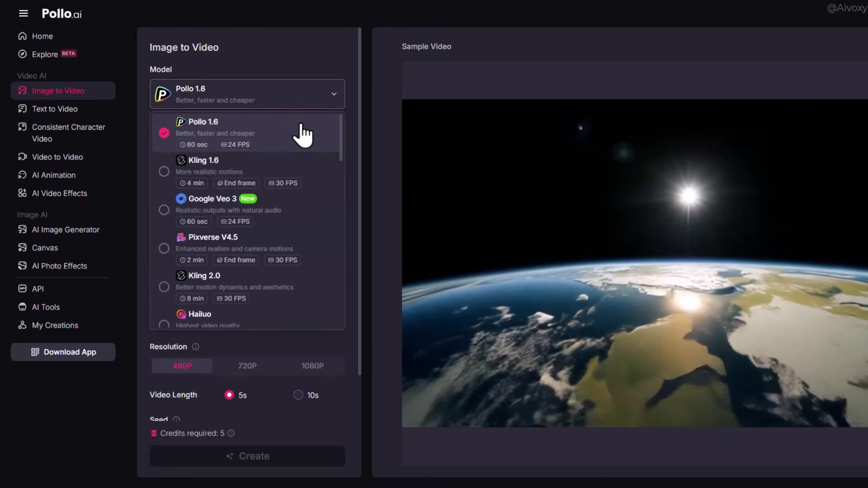Screen dimensions: 868x488
Task: Click the Explore compass icon
Action: point(22,54)
